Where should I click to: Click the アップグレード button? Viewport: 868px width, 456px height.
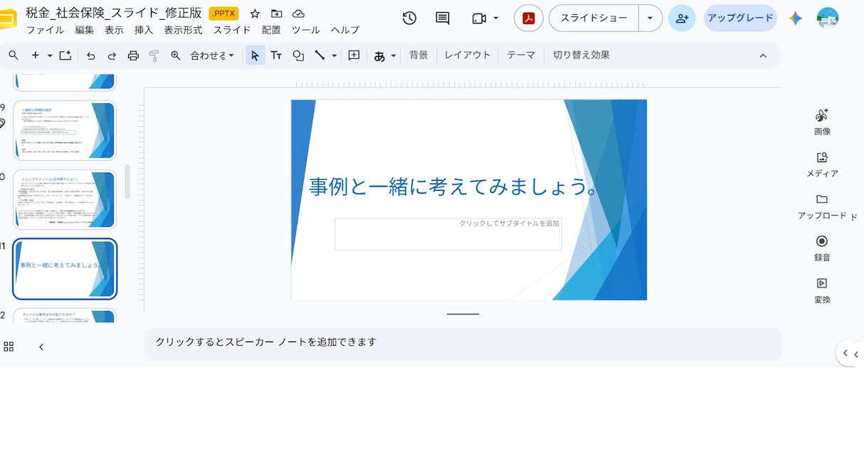coord(741,18)
